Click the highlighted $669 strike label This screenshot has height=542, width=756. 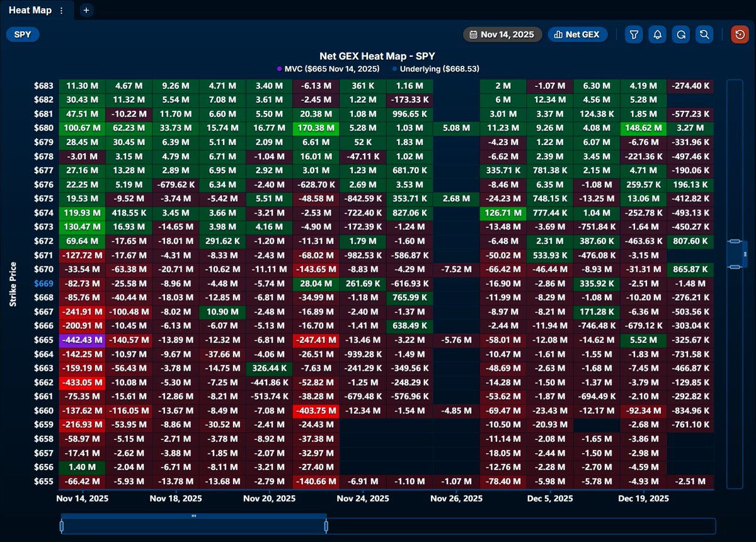[x=44, y=284]
